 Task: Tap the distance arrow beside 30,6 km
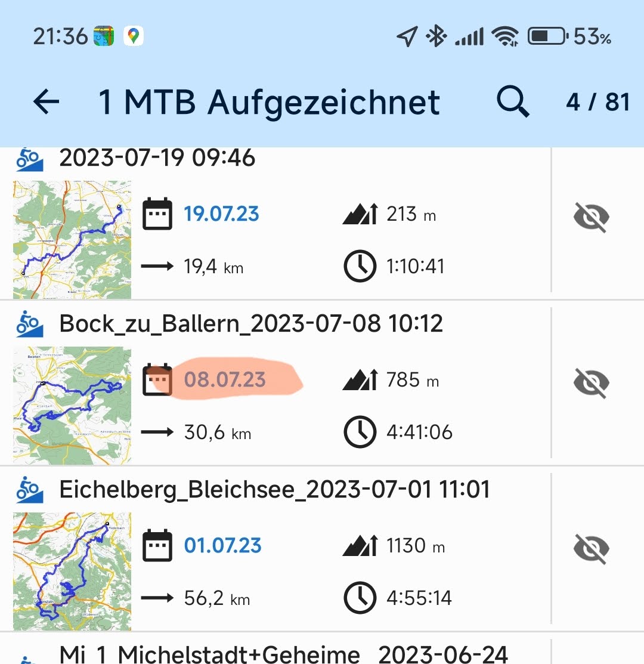[x=157, y=432]
